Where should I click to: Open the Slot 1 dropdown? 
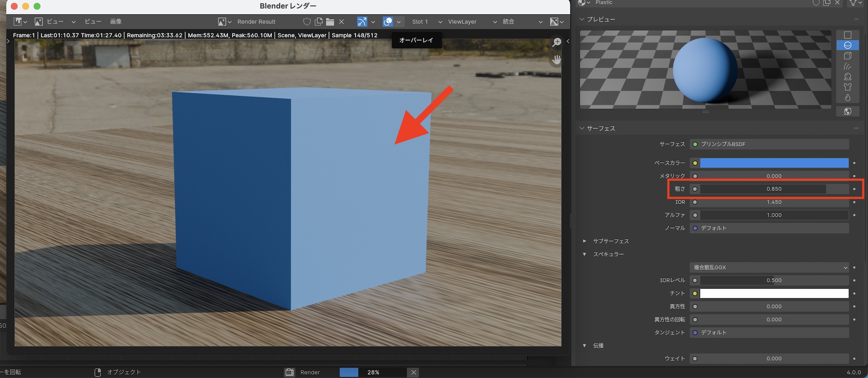[427, 22]
